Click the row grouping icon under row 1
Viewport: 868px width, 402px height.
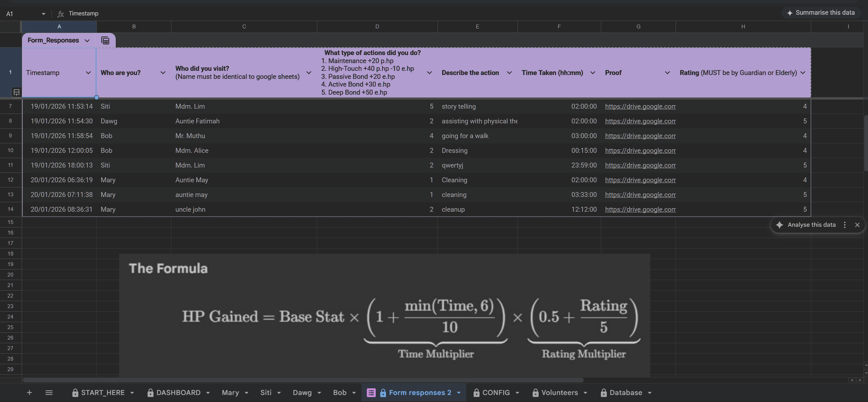[16, 92]
